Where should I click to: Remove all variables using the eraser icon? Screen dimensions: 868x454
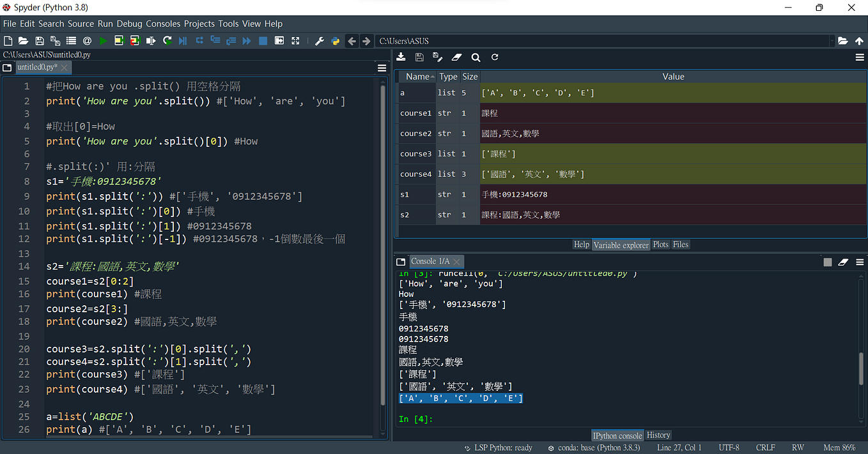point(456,57)
